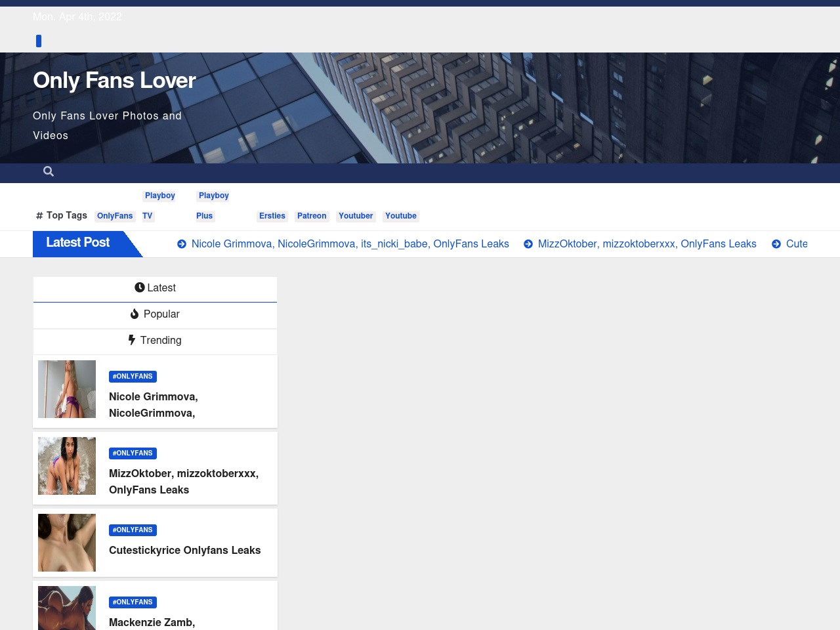Screen dimensions: 840x630
Task: Click the flame icon on Popular tab
Action: [135, 314]
